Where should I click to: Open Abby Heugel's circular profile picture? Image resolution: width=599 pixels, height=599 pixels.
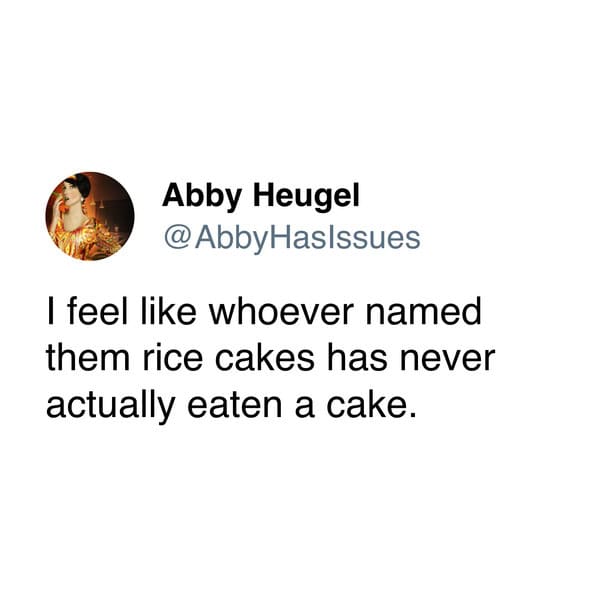(x=90, y=216)
